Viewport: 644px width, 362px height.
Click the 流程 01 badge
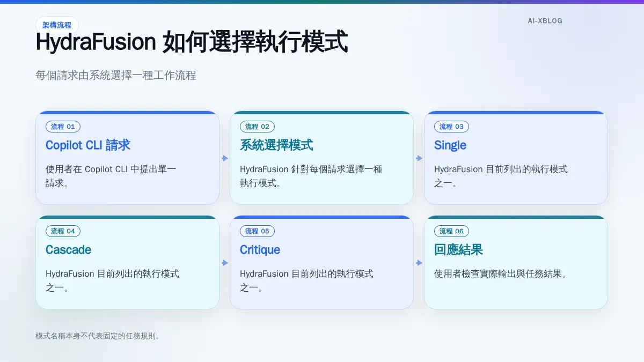(x=63, y=127)
